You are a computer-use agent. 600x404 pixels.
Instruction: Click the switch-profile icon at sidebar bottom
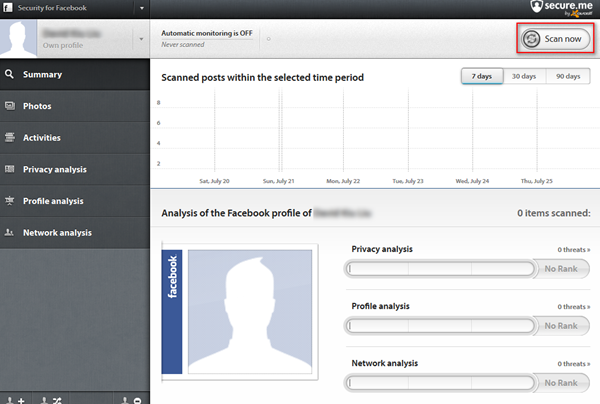[x=51, y=399]
